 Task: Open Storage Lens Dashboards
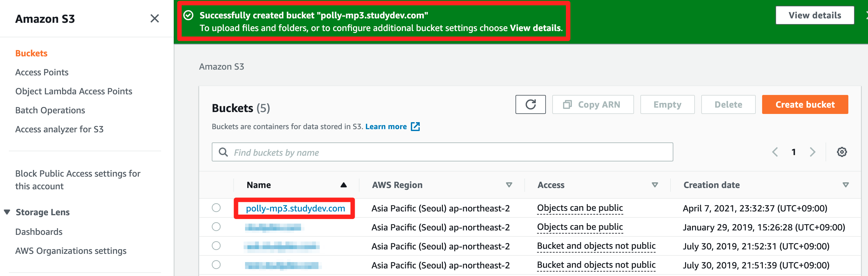pyautogui.click(x=39, y=232)
